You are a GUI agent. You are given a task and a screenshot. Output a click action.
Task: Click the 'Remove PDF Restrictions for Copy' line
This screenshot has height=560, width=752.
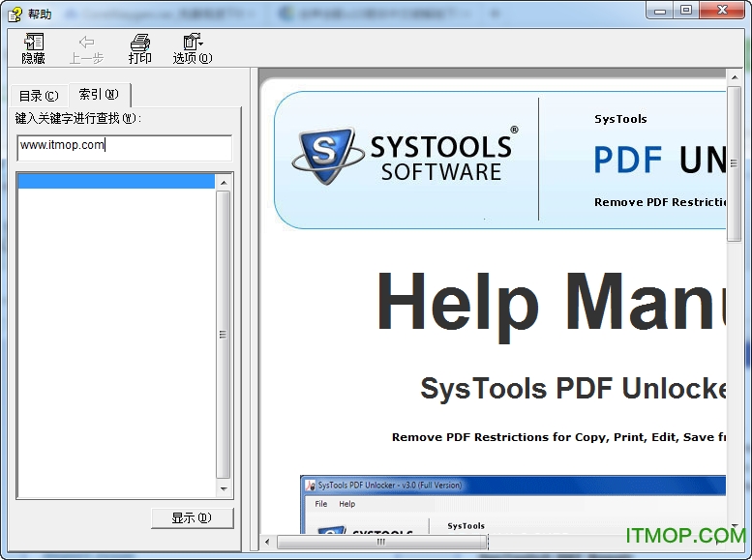(x=558, y=437)
